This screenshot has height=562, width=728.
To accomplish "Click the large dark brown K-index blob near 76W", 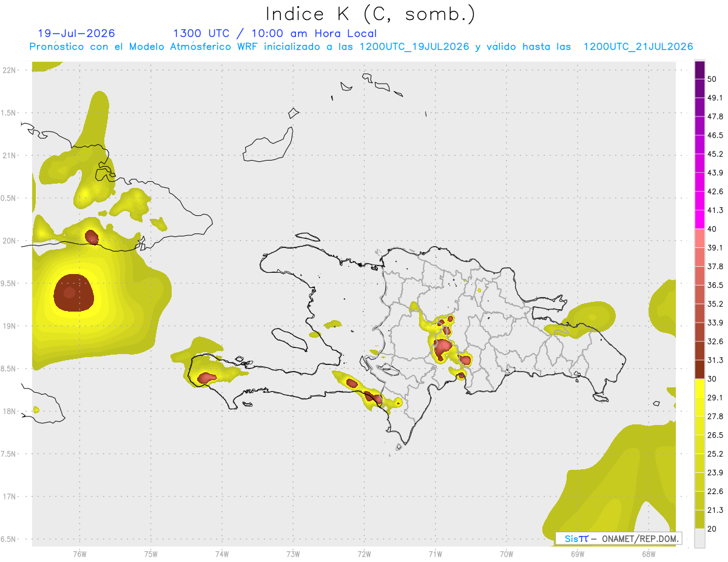I will (x=74, y=293).
